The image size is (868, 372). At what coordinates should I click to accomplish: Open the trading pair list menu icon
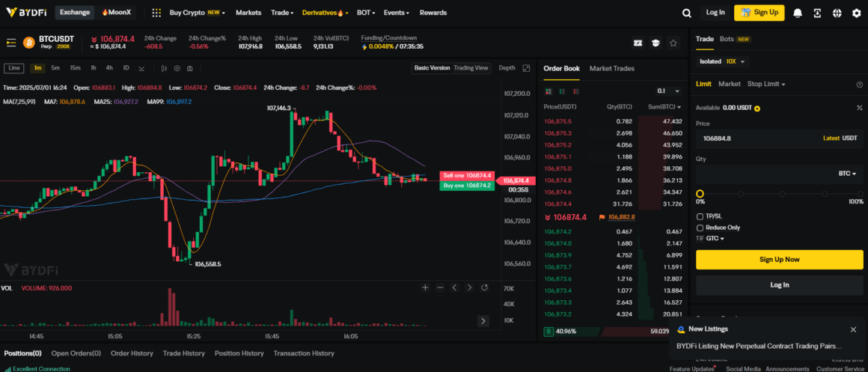[x=11, y=43]
